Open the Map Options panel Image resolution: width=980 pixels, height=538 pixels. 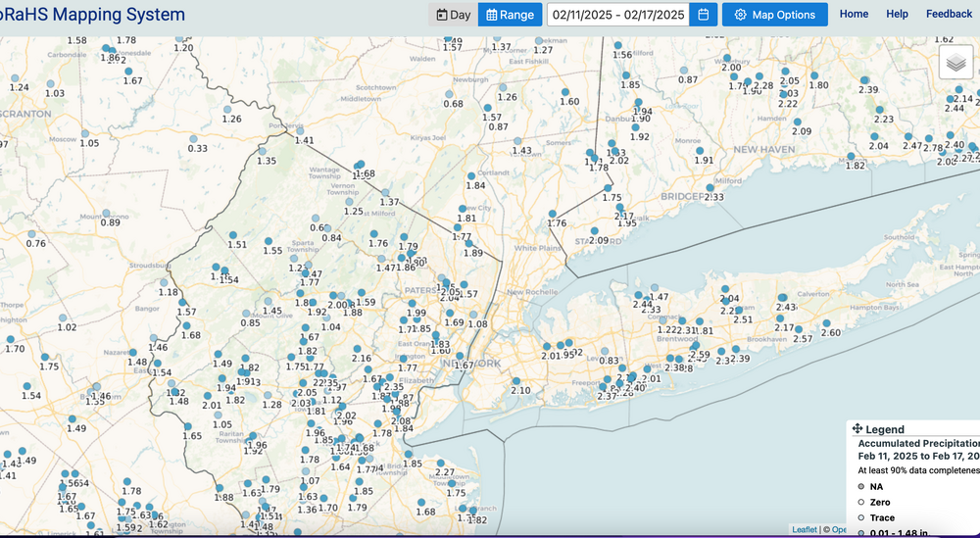(775, 15)
